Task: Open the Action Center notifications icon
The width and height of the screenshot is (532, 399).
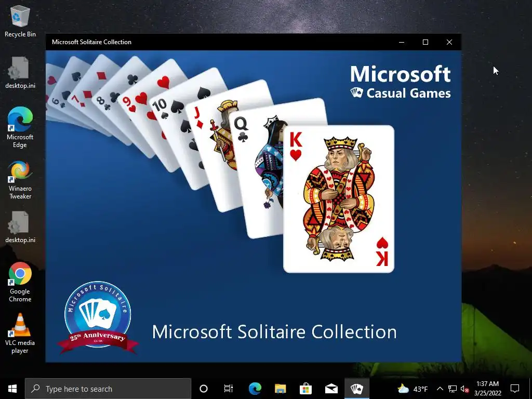Action: tap(515, 389)
